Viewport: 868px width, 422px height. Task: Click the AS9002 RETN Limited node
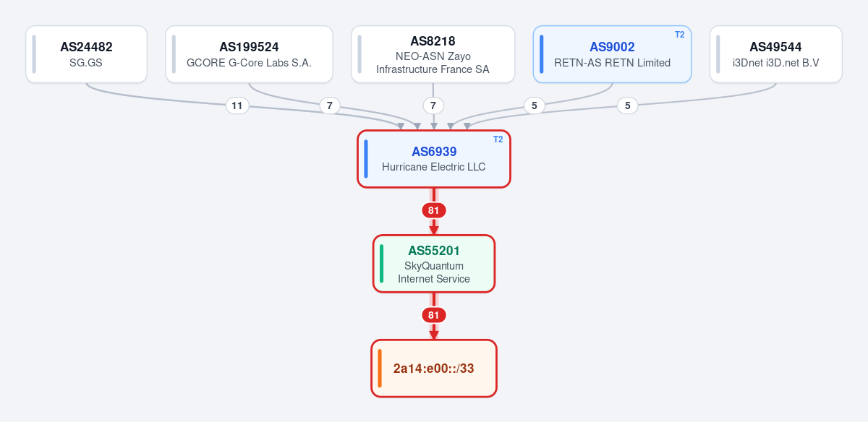point(612,54)
